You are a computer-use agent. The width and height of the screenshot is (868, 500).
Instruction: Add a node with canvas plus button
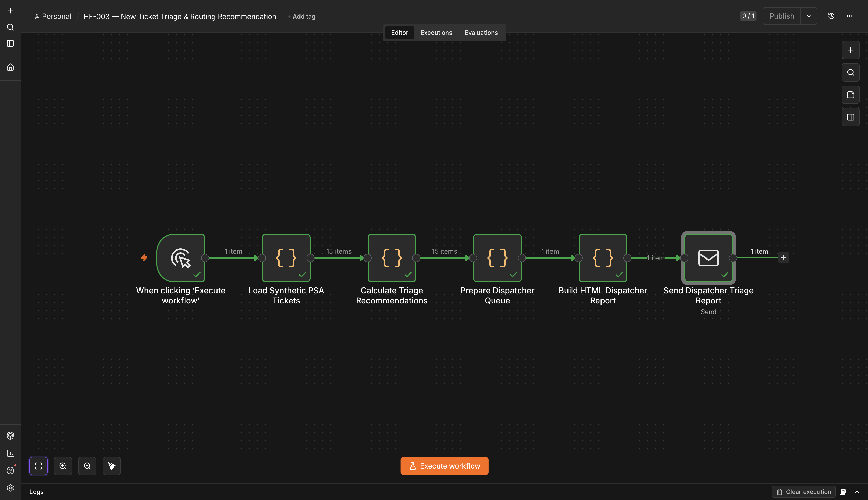(850, 50)
